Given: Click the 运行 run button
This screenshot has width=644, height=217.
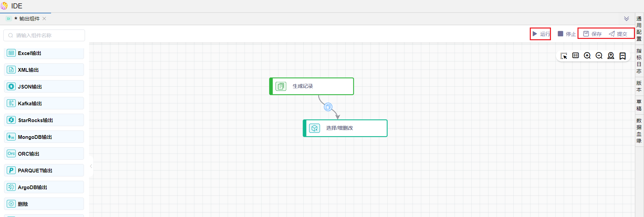Looking at the screenshot, I should coord(541,34).
